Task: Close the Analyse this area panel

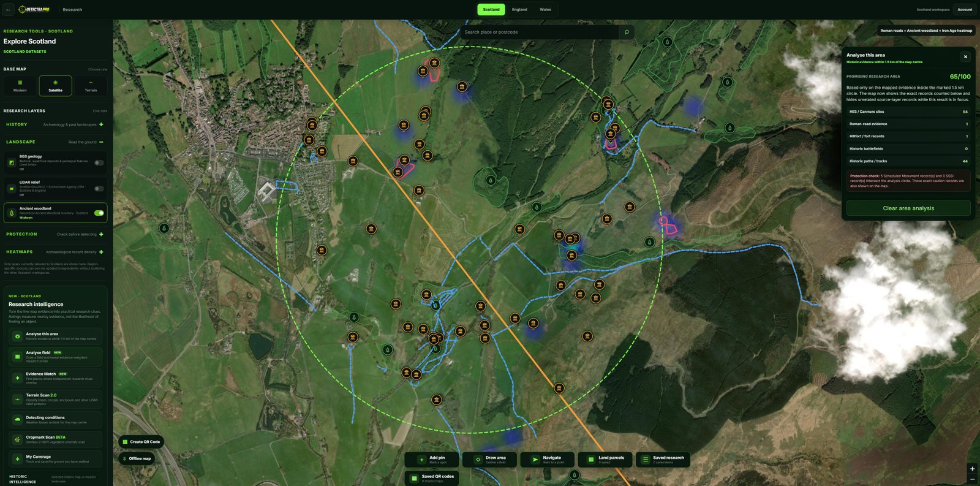Action: tap(965, 57)
